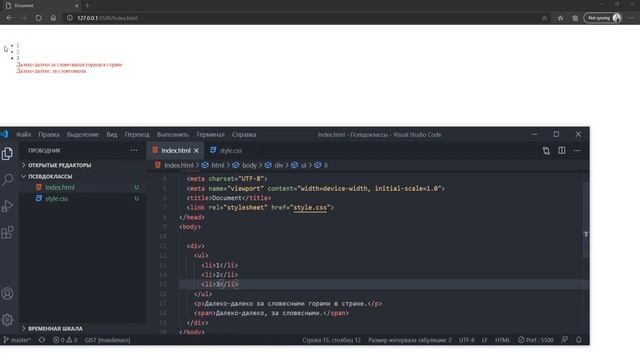Screen dimensions: 640x360
Task: Open style.css in the explorer tree
Action: pos(56,198)
